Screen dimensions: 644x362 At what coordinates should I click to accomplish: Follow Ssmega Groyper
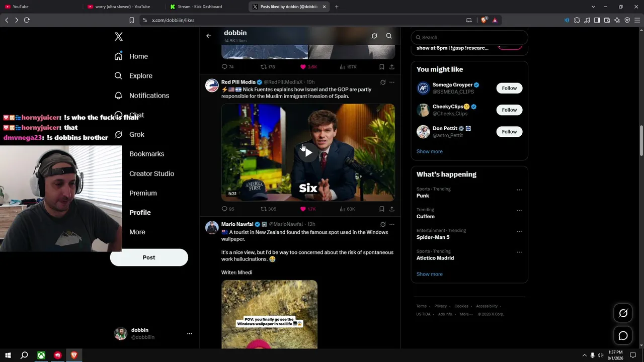[509, 88]
